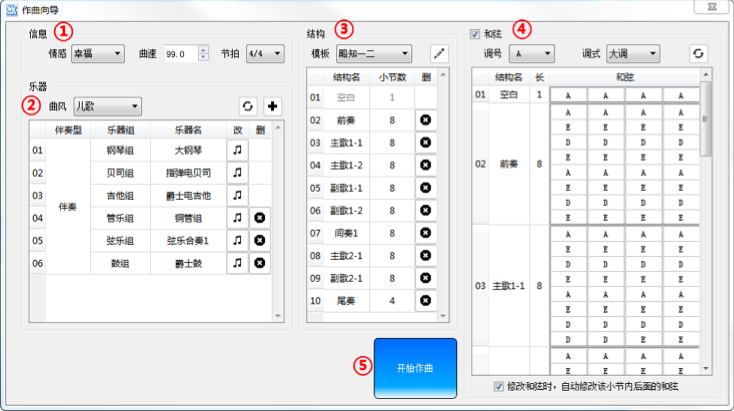The height and width of the screenshot is (411, 734).
Task: Toggle the 修改和弦时自动修改 checkbox
Action: coord(499,387)
